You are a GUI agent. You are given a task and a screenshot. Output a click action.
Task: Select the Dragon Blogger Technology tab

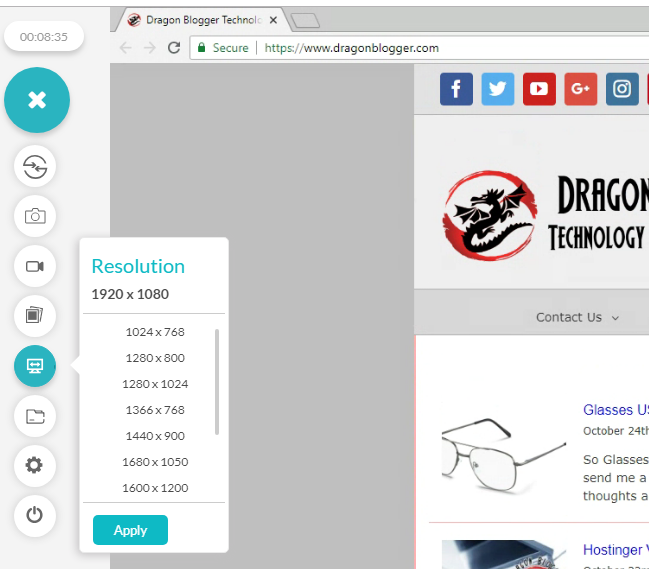[x=203, y=20]
